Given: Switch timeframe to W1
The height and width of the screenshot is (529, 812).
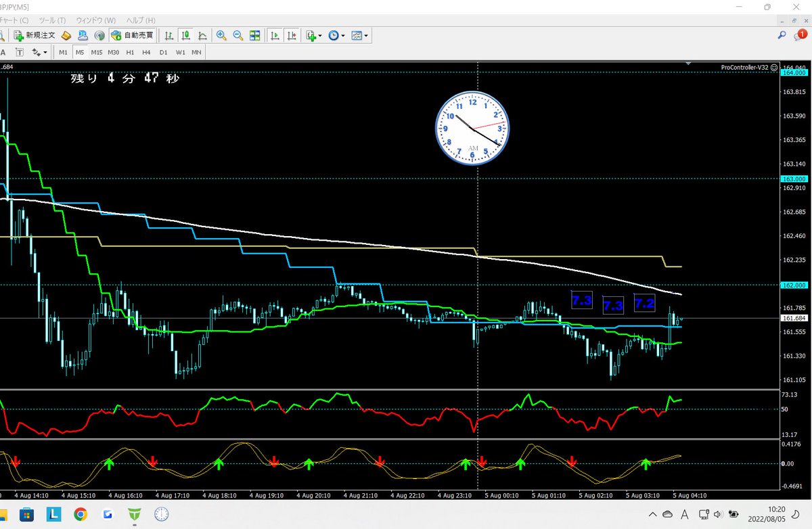Looking at the screenshot, I should pyautogui.click(x=181, y=52).
